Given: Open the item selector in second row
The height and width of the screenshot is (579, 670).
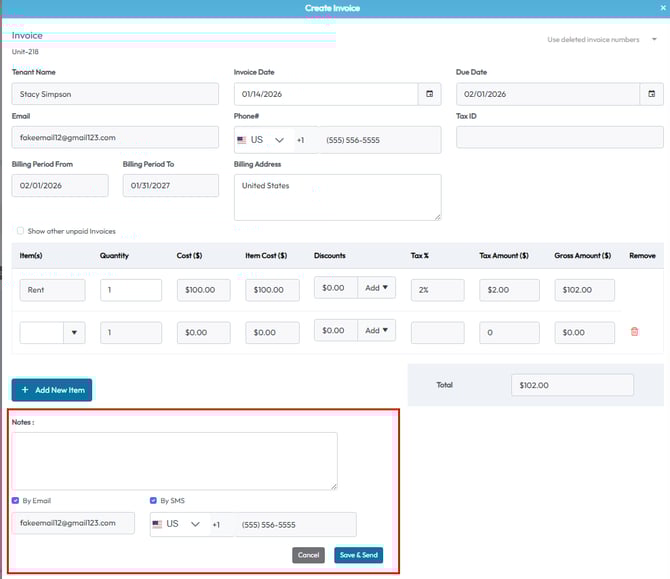Looking at the screenshot, I should click(75, 332).
